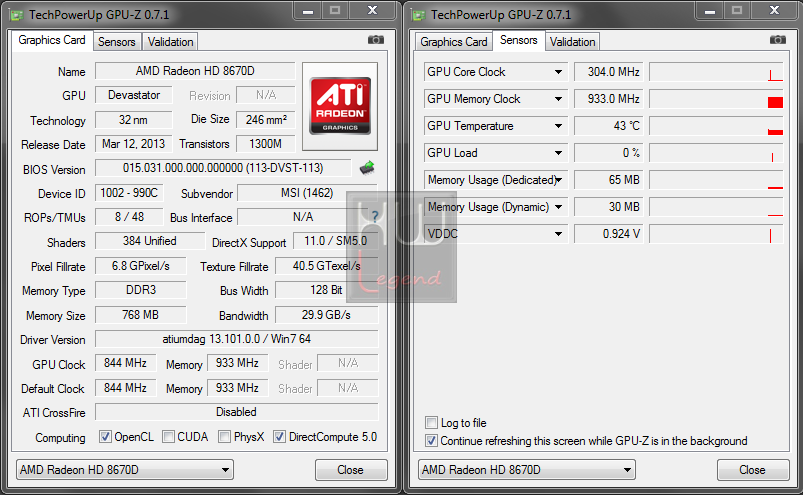Minimize the right GPU-Z Sensors window

coord(710,11)
